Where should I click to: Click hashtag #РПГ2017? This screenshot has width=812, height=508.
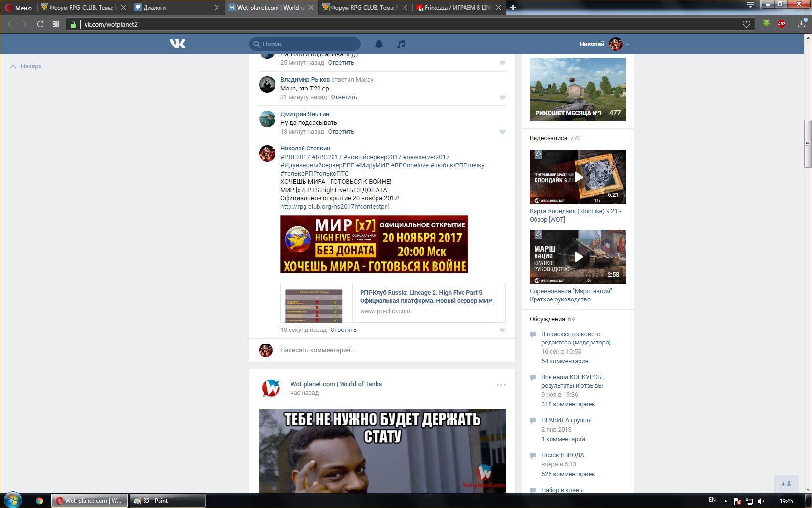(x=295, y=157)
